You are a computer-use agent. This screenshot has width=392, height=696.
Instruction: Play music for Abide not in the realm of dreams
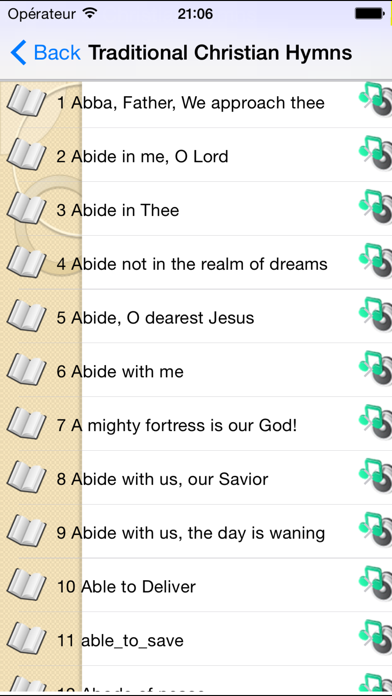[376, 261]
